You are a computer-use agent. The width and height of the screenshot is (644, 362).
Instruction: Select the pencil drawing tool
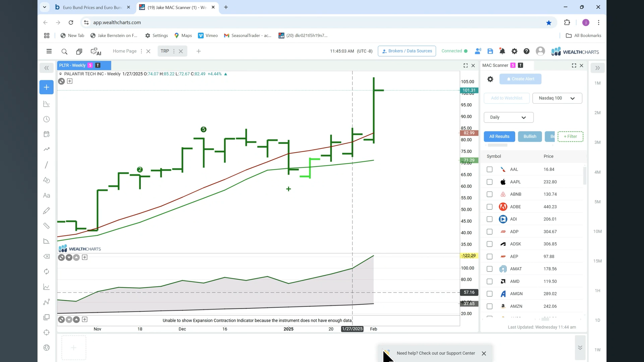point(47,210)
